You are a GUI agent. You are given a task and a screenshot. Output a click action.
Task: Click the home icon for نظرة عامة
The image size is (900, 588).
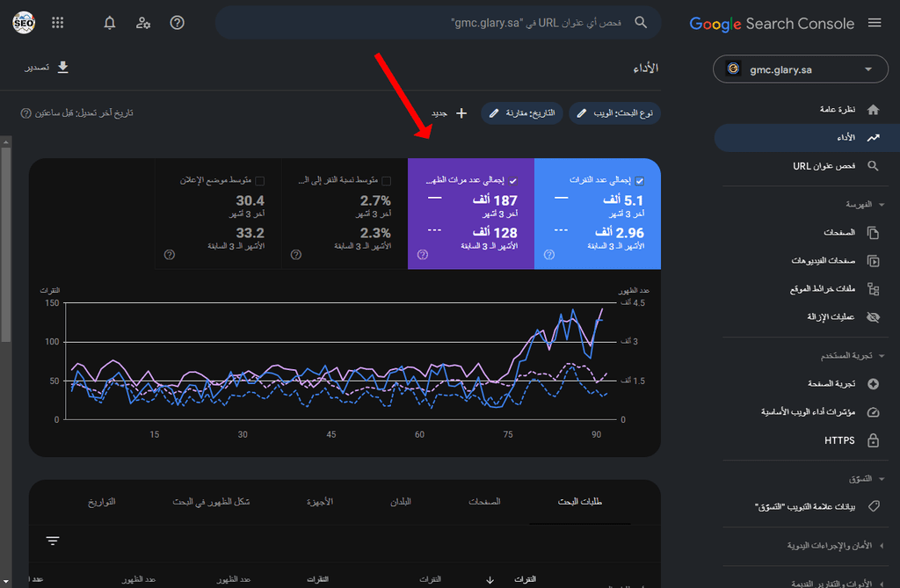coord(873,110)
